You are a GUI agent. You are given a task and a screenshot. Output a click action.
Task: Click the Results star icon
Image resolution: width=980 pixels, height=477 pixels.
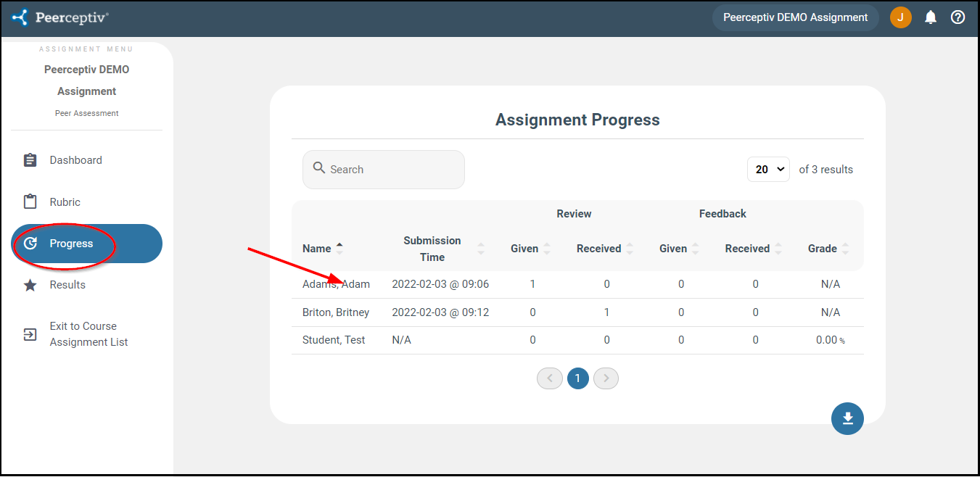pyautogui.click(x=30, y=285)
